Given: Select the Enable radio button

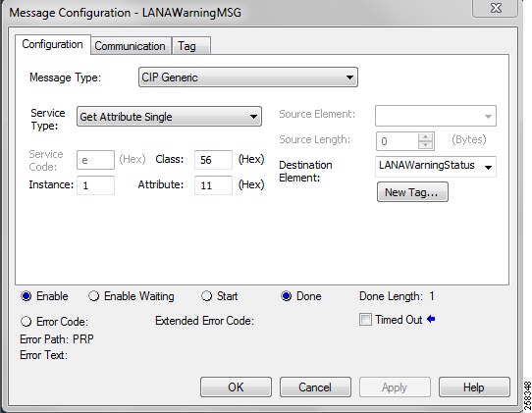Looking at the screenshot, I should point(27,296).
